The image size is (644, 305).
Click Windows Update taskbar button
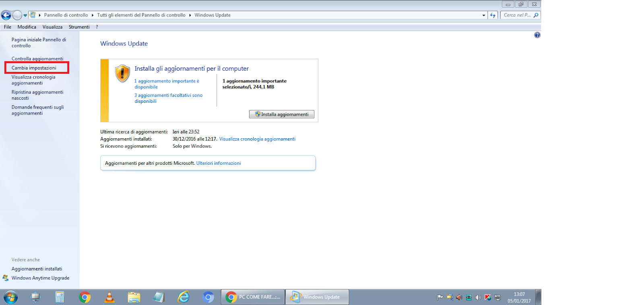(x=317, y=297)
